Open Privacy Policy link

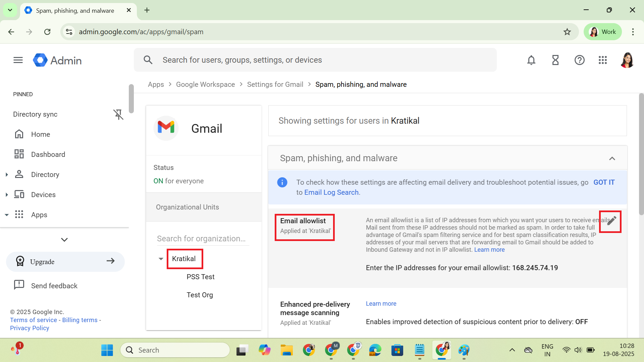point(30,328)
